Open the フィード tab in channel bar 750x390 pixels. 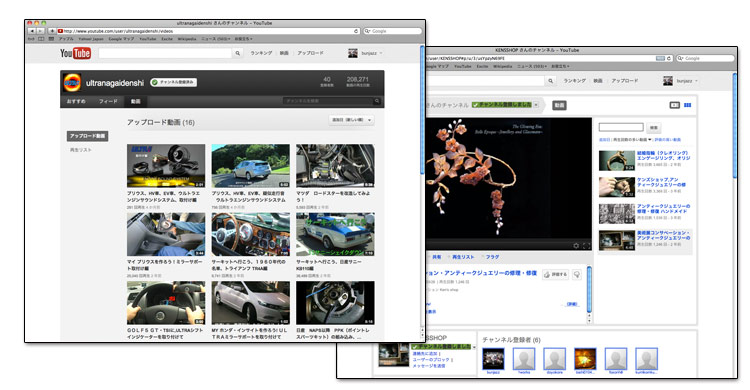108,101
